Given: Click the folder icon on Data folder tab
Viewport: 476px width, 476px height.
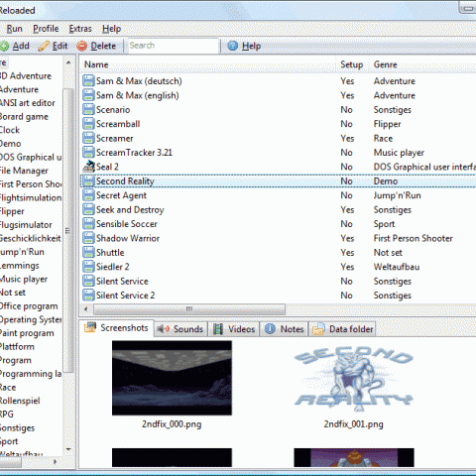Looking at the screenshot, I should [x=318, y=329].
